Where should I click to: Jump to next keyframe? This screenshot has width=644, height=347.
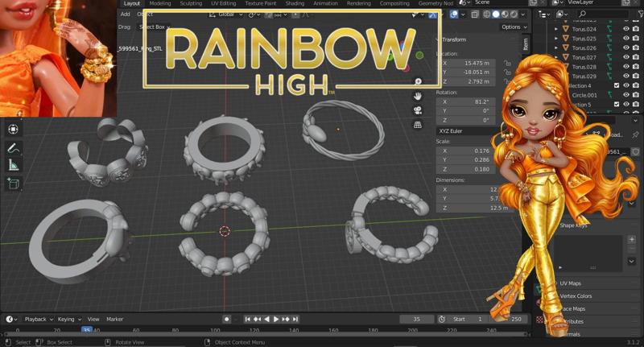[286, 319]
